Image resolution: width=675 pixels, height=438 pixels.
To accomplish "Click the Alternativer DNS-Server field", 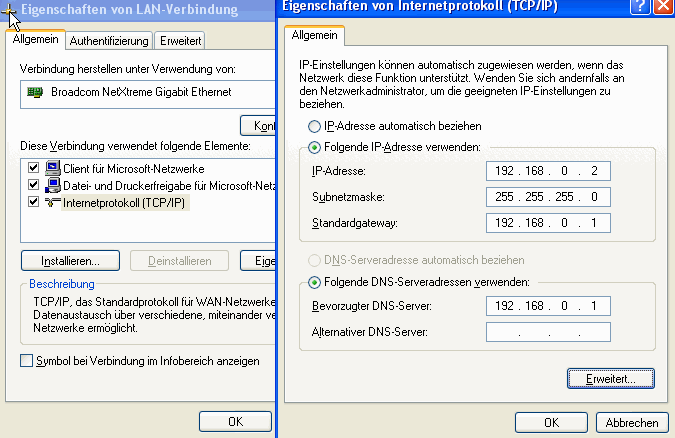I will (547, 332).
